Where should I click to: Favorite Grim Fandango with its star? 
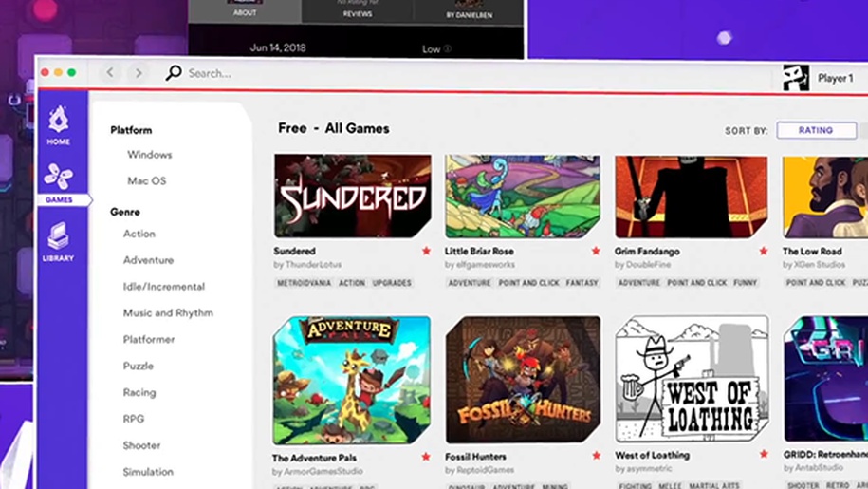pyautogui.click(x=764, y=251)
